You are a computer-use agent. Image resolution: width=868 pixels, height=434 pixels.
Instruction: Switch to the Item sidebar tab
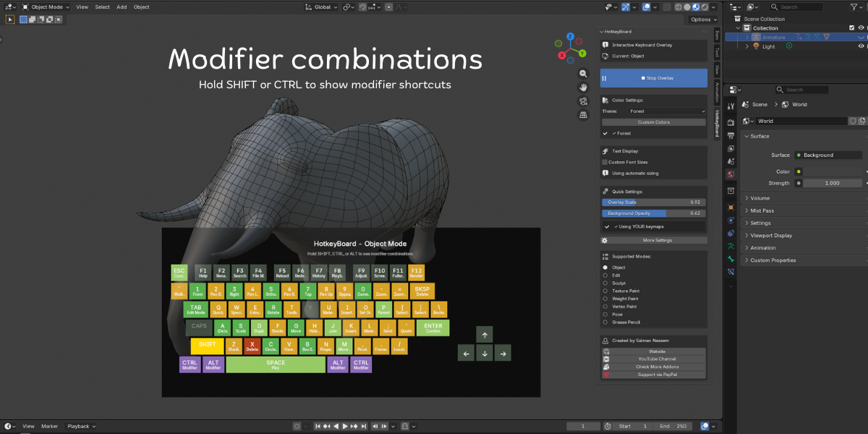(x=717, y=35)
